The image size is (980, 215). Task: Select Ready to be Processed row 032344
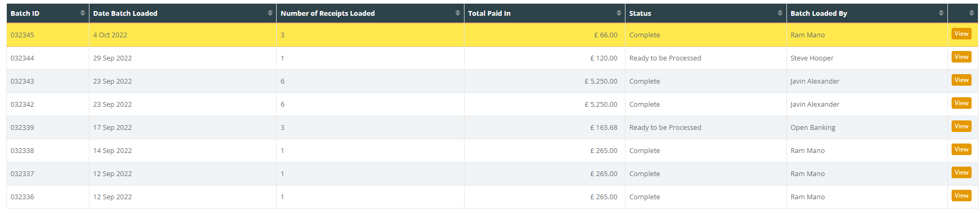(x=492, y=58)
